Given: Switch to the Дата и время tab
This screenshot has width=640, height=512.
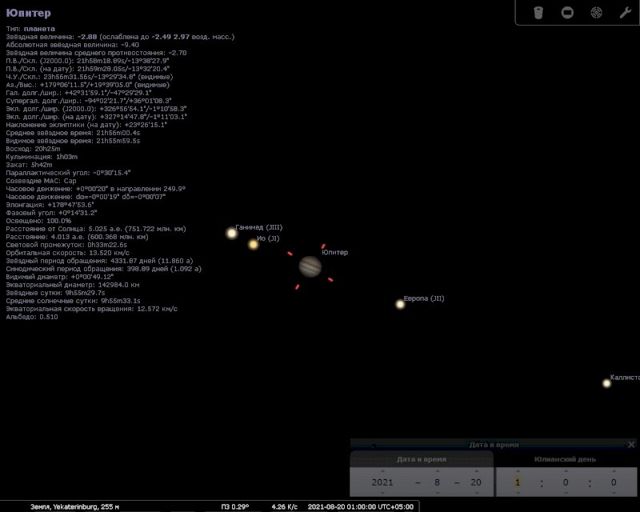Looking at the screenshot, I should click(x=421, y=459).
